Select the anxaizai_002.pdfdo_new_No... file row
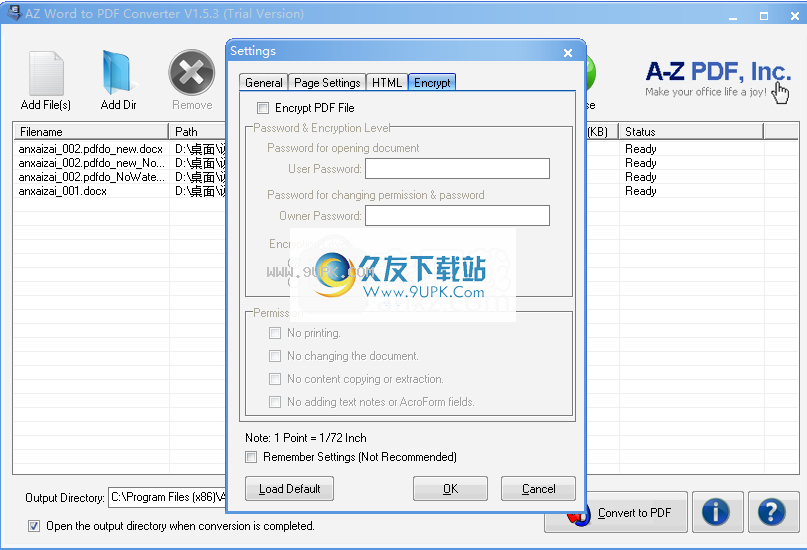The height and width of the screenshot is (550, 807). click(92, 163)
